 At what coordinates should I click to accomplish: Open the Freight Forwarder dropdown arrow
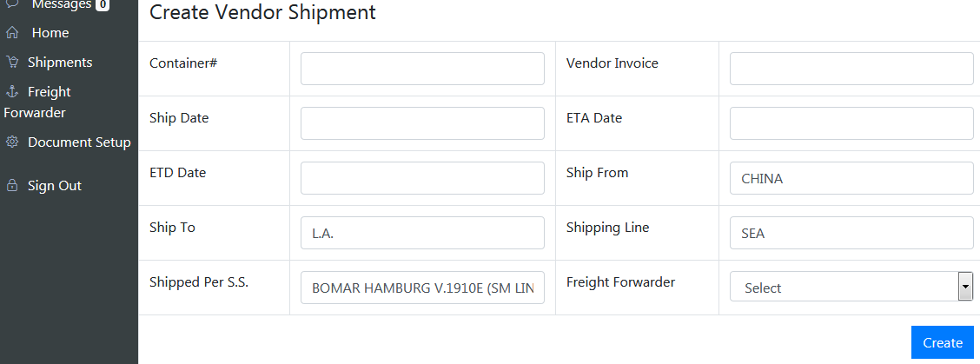(964, 286)
